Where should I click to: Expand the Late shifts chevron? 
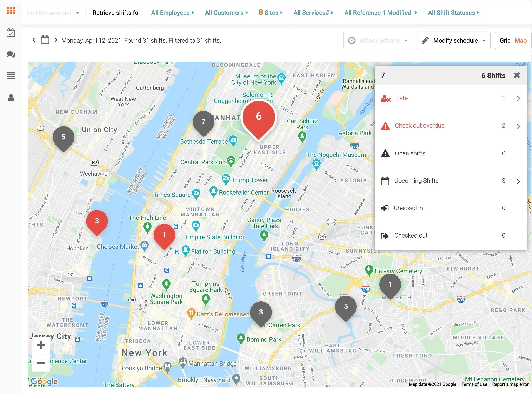[x=518, y=99]
